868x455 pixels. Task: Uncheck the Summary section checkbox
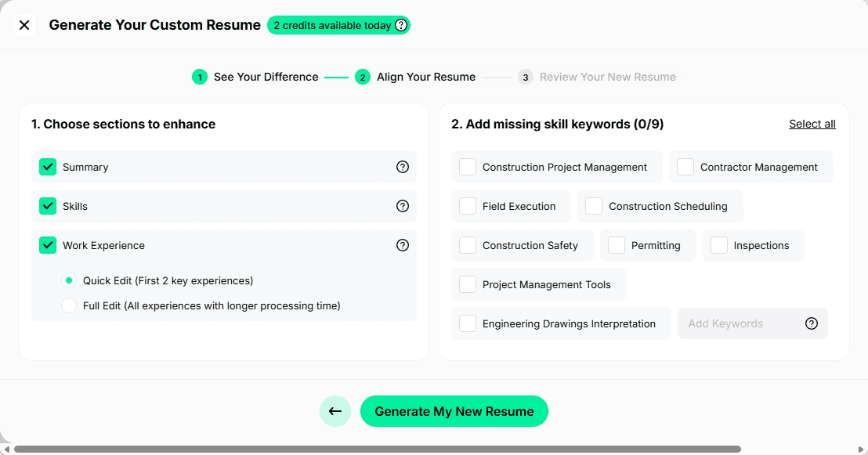coord(47,167)
